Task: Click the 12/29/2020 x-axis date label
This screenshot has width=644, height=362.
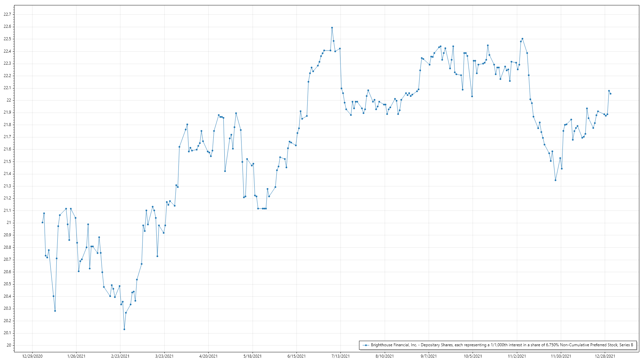Action: point(32,356)
